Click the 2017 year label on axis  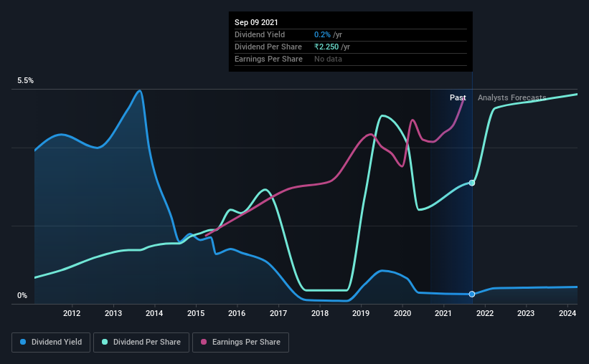[x=278, y=313]
